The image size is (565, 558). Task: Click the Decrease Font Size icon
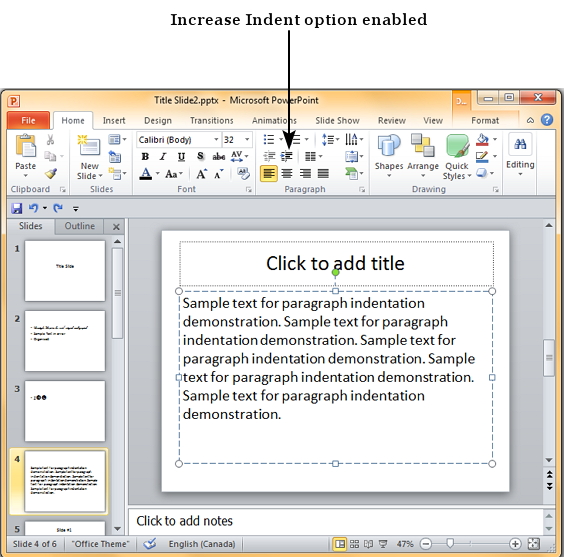219,174
